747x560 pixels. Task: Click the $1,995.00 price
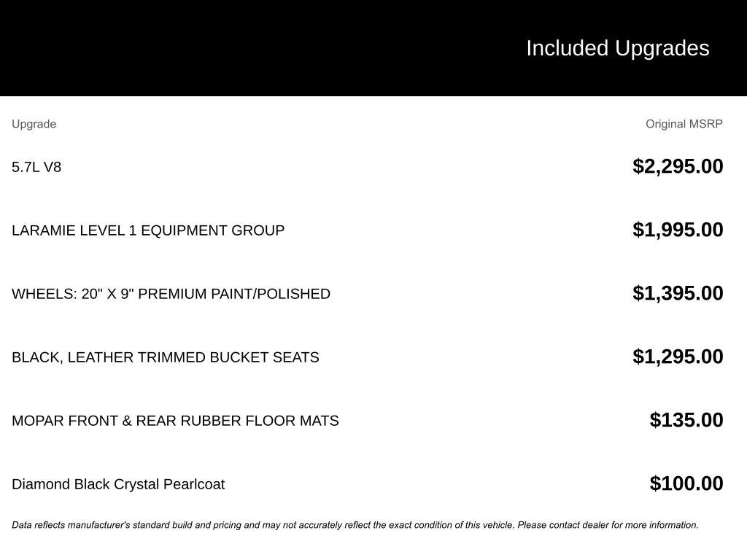(678, 230)
